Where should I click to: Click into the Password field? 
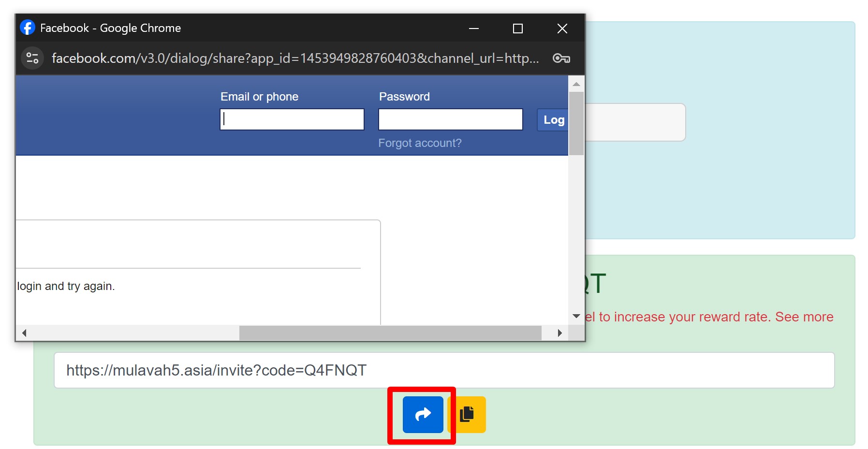pos(450,119)
